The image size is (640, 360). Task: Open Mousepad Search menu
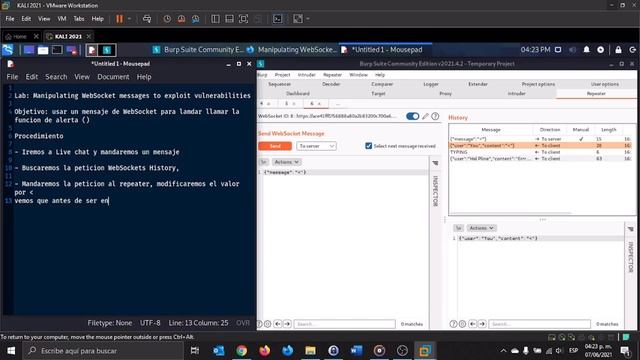[56, 77]
